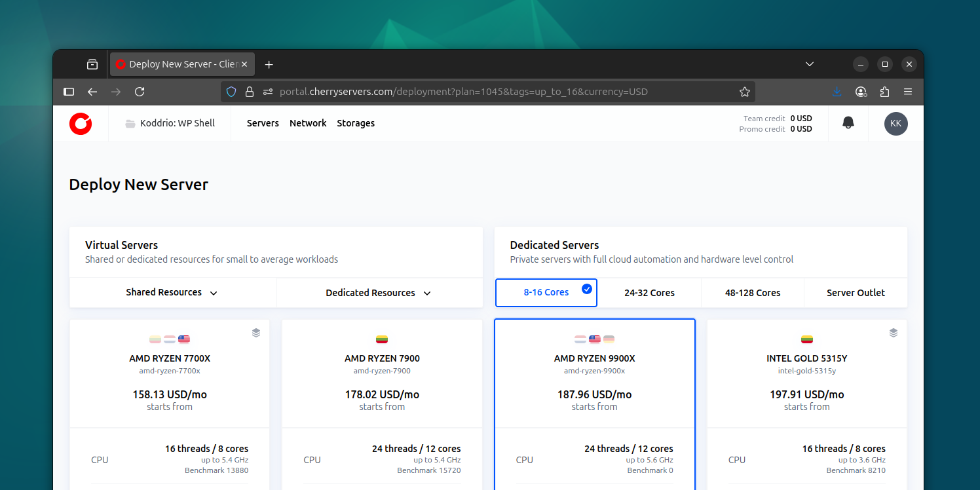Open the Network menu

(308, 123)
